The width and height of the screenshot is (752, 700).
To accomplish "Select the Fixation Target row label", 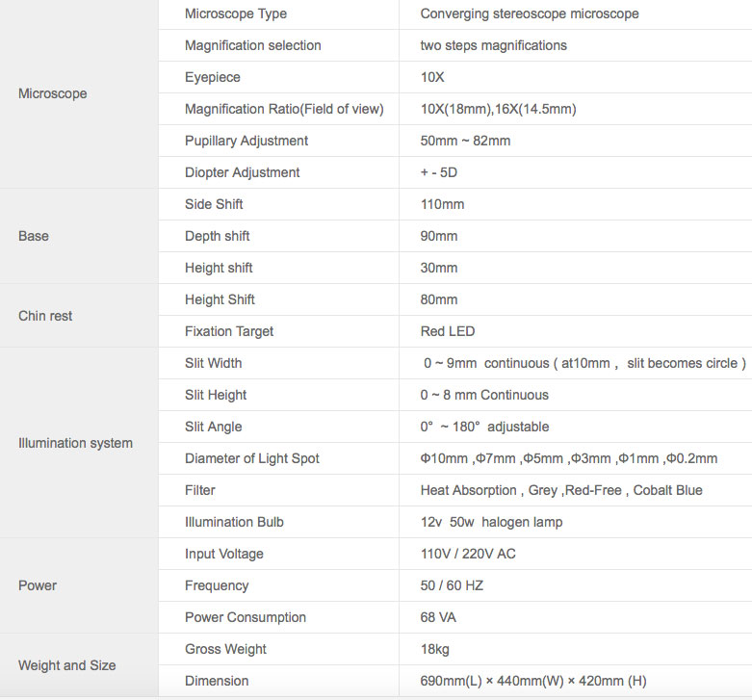I will click(x=229, y=331).
